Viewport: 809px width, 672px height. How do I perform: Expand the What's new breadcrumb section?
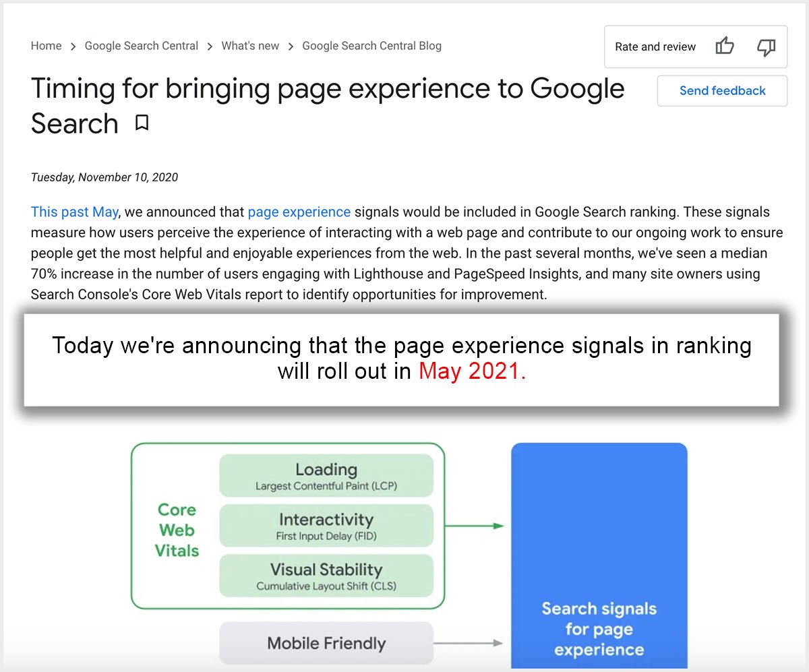coord(250,46)
